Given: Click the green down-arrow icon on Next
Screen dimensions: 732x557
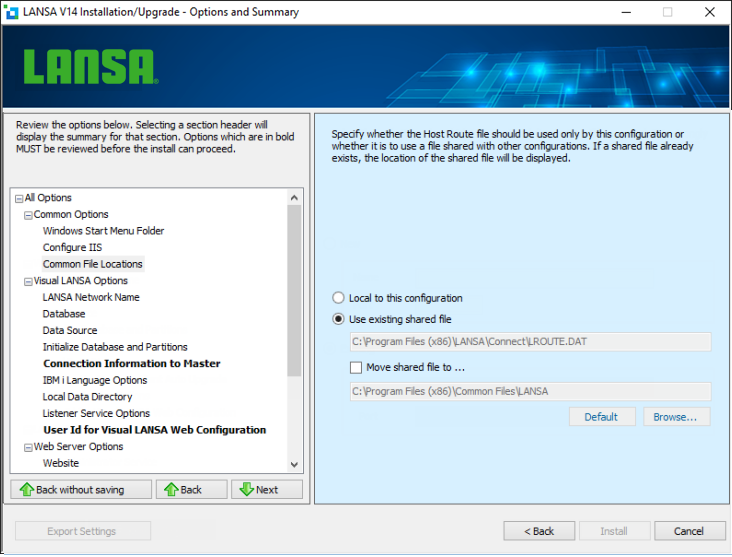Looking at the screenshot, I should (246, 489).
